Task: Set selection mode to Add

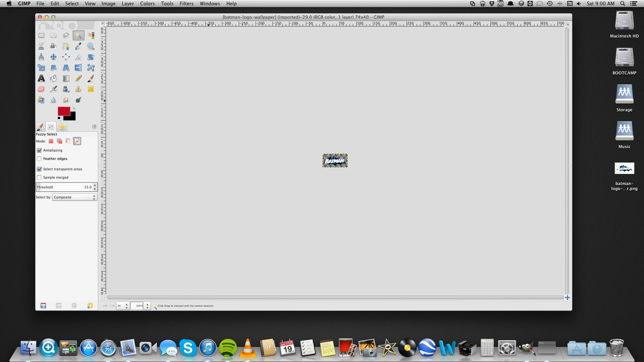Action: (60, 141)
